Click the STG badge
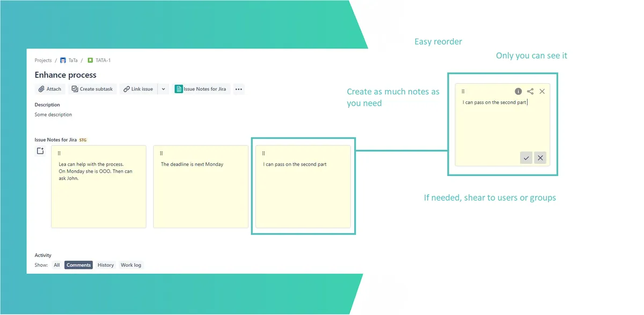 pos(83,140)
